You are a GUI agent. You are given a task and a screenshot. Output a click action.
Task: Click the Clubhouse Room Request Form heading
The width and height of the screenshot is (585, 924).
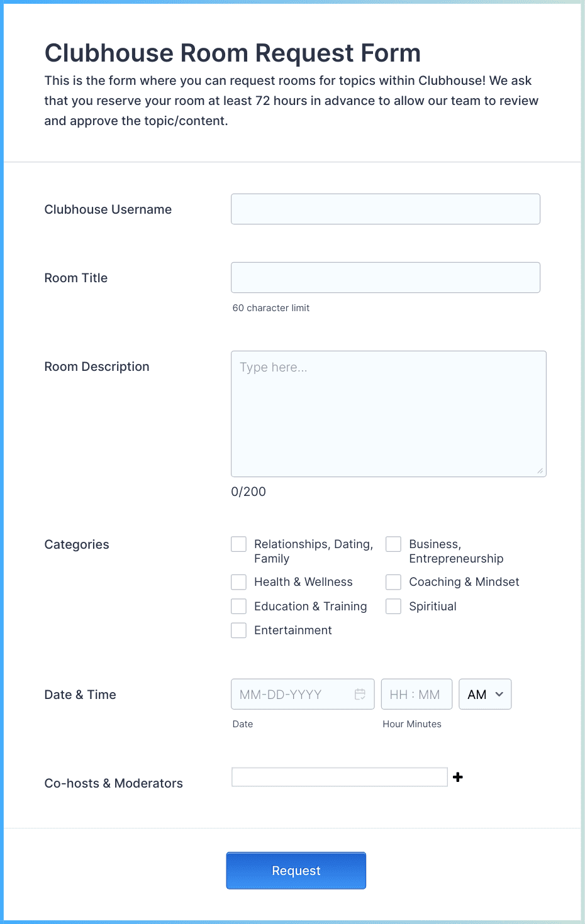coord(232,53)
